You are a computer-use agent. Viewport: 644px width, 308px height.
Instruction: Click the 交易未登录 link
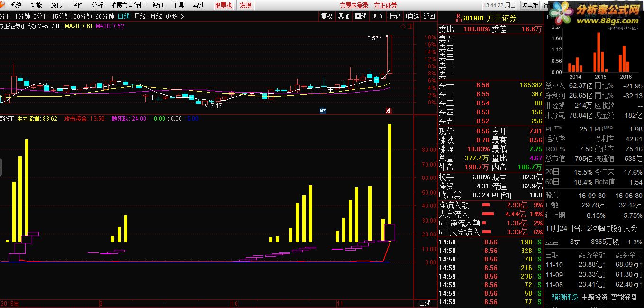354,5
